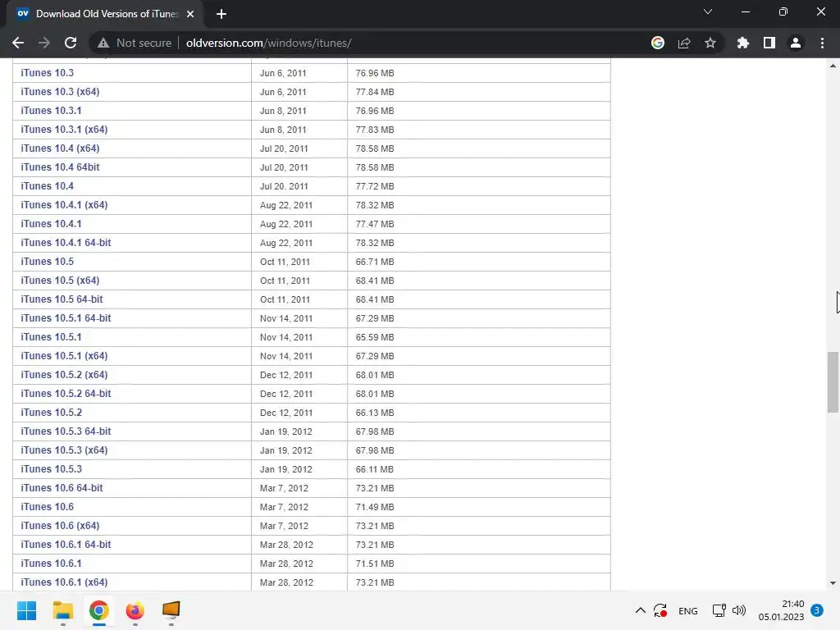Open the Extensions puzzle icon
The image size is (840, 630).
coord(743,43)
